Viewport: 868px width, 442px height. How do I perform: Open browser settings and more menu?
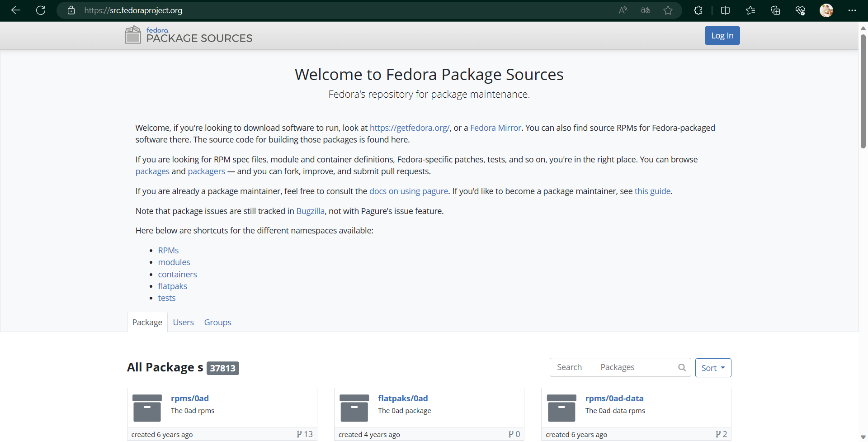[x=852, y=10]
